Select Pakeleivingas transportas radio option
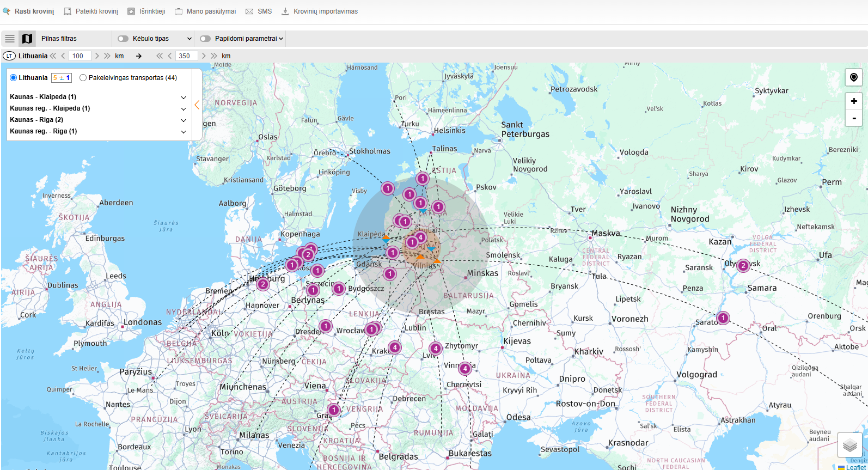 click(83, 78)
